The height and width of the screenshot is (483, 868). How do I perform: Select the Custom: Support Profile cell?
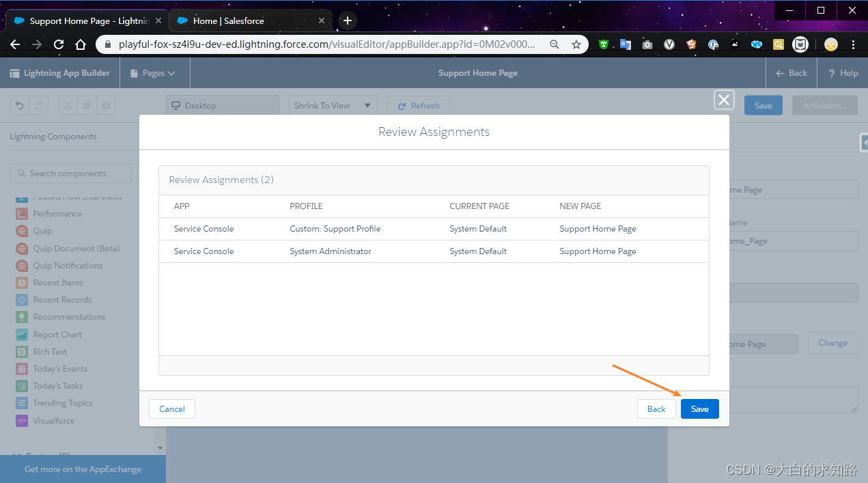[335, 229]
